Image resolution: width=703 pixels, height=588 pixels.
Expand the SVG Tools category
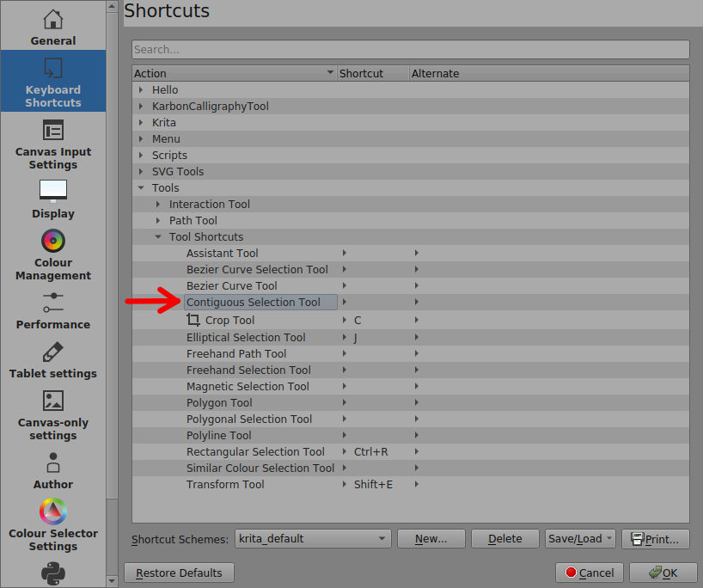(x=141, y=171)
